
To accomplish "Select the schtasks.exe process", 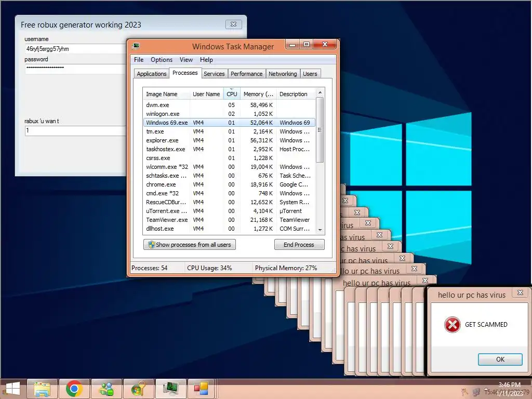I will tap(229, 176).
